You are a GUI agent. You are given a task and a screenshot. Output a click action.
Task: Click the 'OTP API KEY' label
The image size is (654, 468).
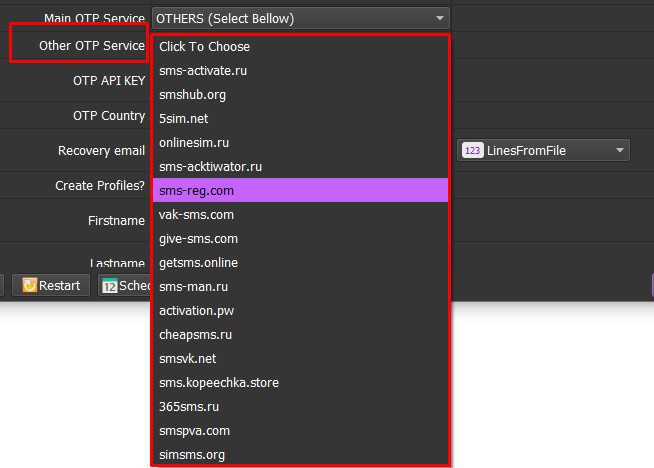click(109, 81)
